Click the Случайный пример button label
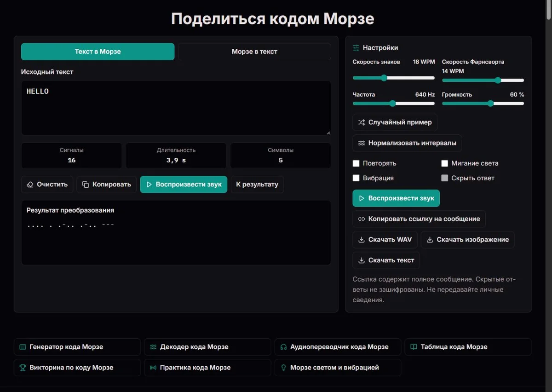The height and width of the screenshot is (392, 552). pyautogui.click(x=400, y=122)
